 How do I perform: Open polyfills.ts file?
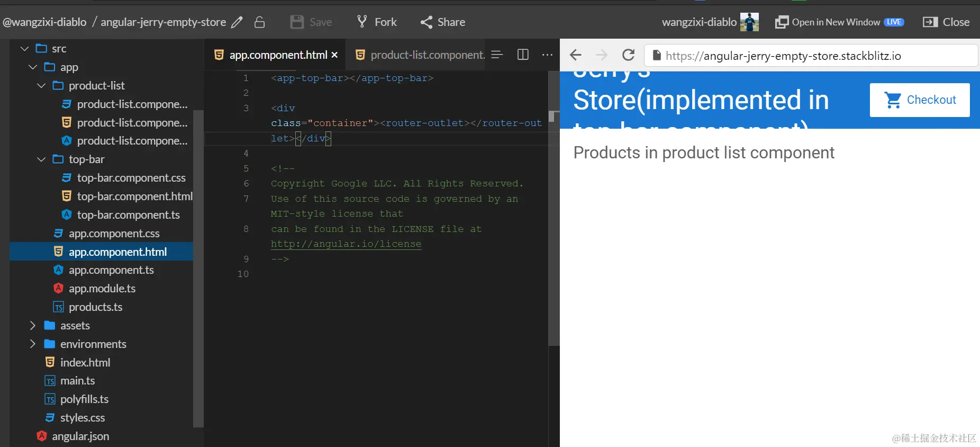tap(84, 399)
